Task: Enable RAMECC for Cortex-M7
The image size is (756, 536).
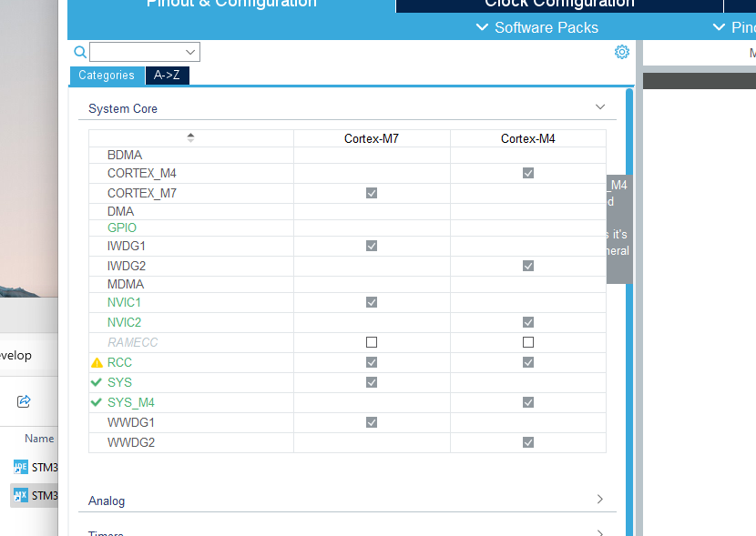Action: [372, 342]
